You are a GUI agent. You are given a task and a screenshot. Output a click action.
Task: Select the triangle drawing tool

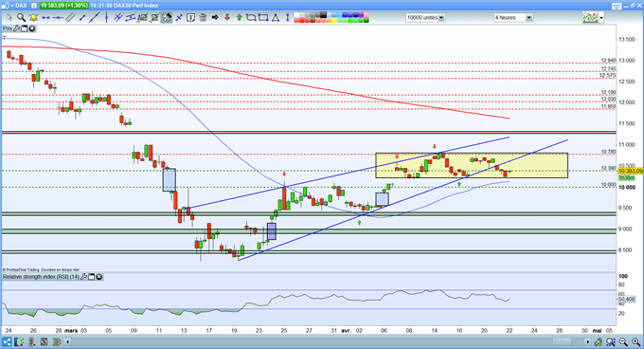pos(276,18)
